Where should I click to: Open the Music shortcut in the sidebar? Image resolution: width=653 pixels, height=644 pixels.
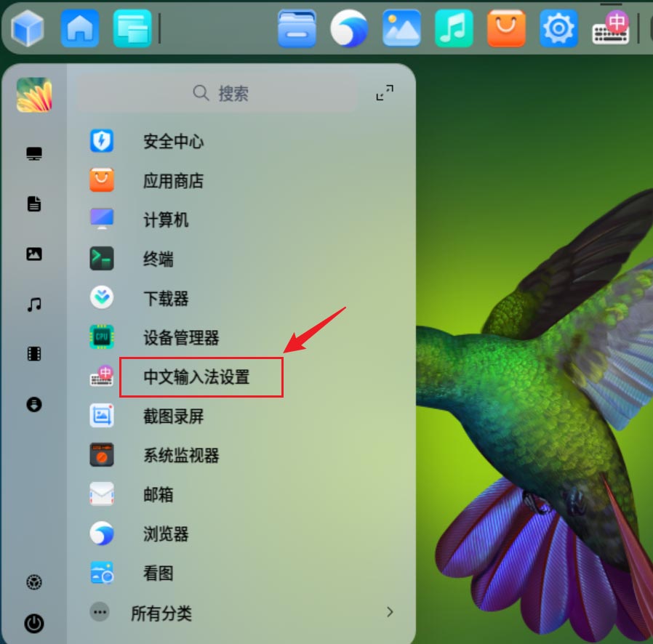coord(34,305)
